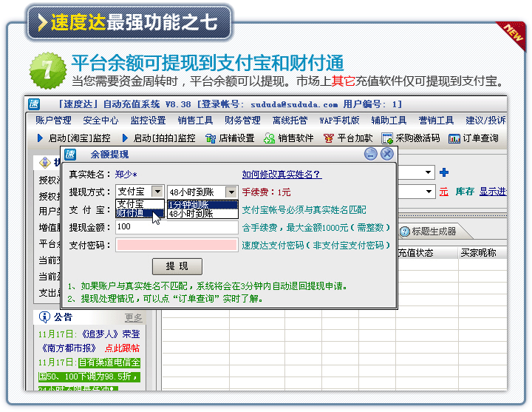Open the 点此跟帖 red link
Screen dimensions: 532x412
click(122, 348)
